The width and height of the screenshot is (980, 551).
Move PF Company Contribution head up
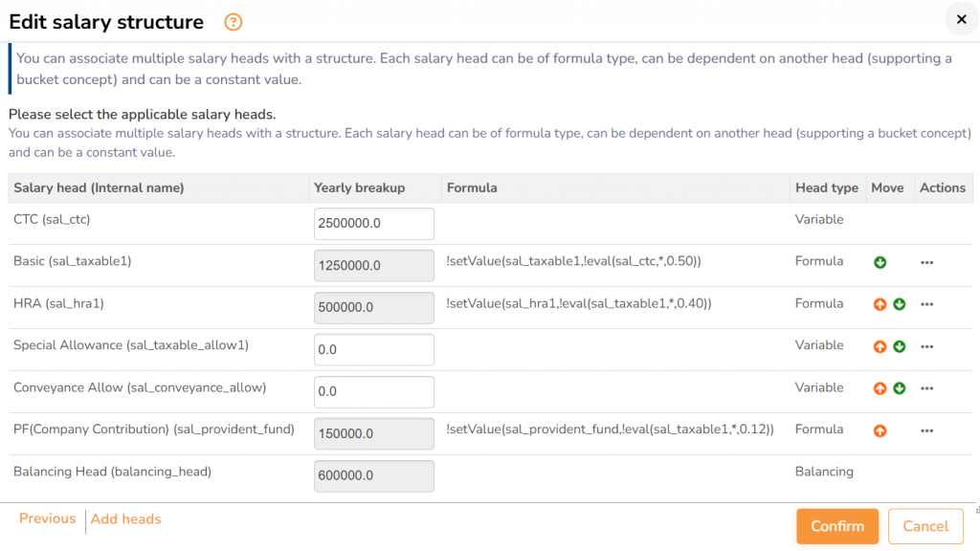click(x=880, y=430)
